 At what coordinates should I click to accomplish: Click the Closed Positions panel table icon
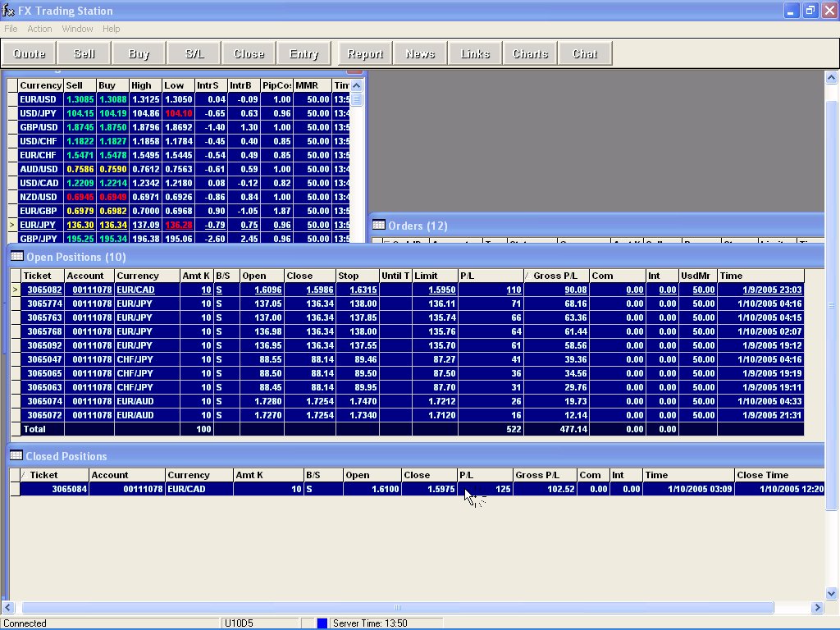[16, 455]
